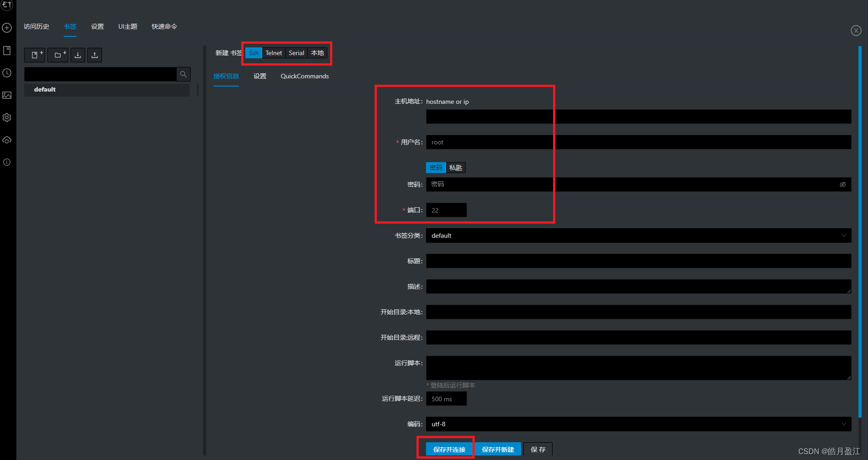Choose 密码 password authentication

click(436, 168)
